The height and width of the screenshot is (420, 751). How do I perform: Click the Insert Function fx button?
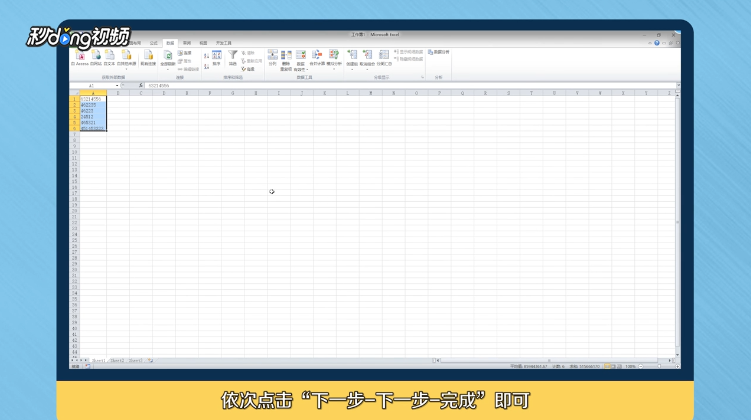(141, 86)
